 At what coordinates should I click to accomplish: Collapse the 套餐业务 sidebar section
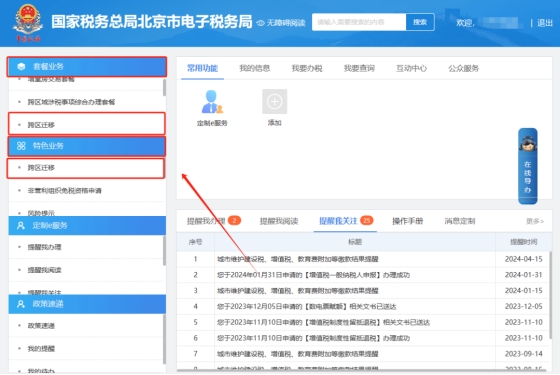pyautogui.click(x=87, y=66)
